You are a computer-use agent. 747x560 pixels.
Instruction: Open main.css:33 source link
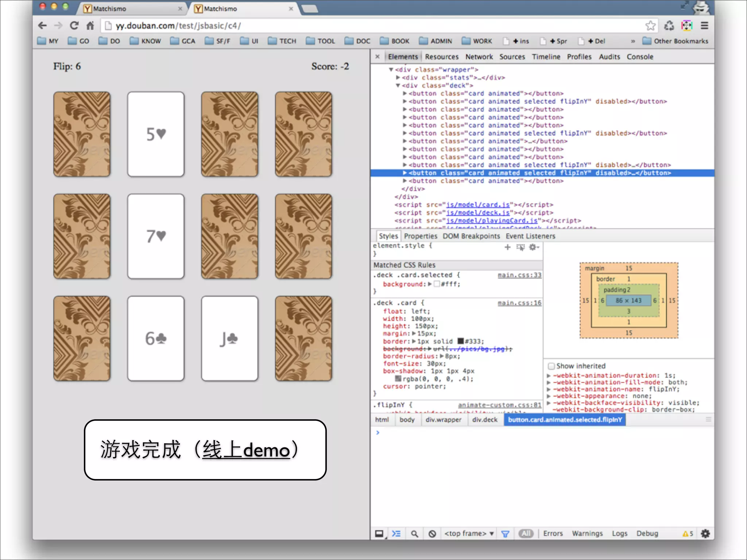pyautogui.click(x=519, y=275)
